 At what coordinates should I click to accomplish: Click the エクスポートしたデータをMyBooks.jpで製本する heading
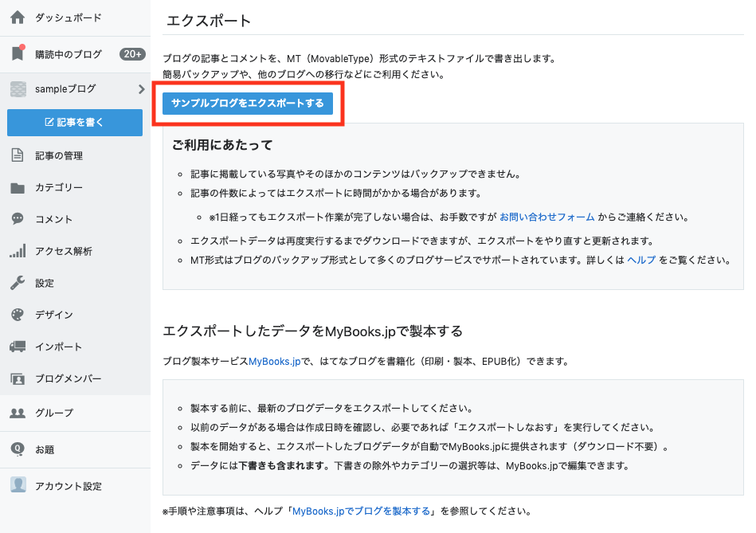coord(312,331)
